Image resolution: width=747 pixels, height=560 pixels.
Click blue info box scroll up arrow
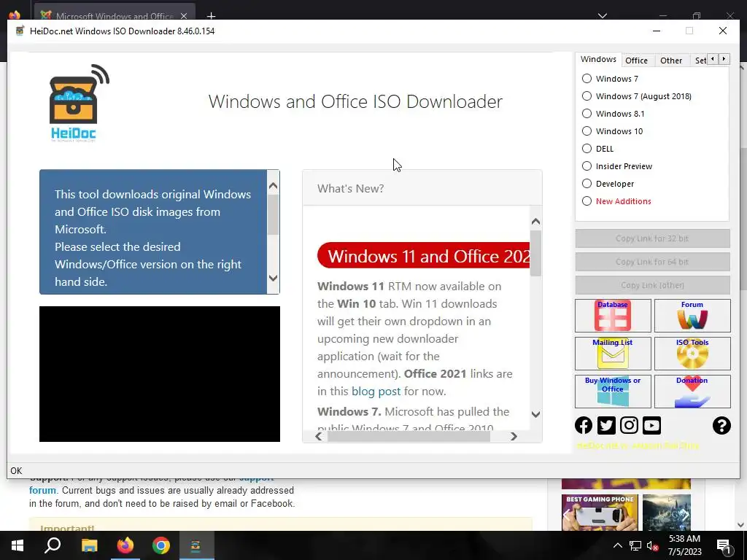point(273,186)
